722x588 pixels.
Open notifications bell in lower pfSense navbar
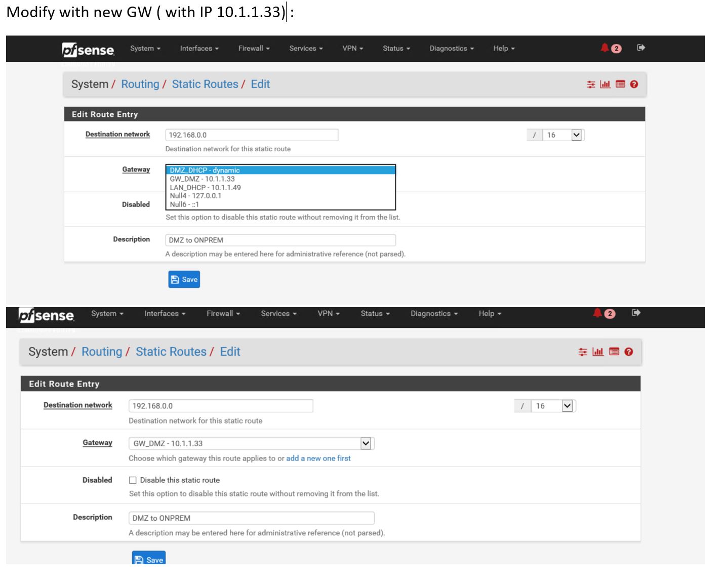coord(598,313)
